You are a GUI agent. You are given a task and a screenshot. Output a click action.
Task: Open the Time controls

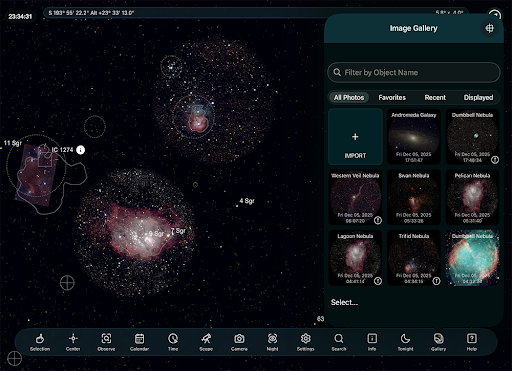pyautogui.click(x=173, y=342)
